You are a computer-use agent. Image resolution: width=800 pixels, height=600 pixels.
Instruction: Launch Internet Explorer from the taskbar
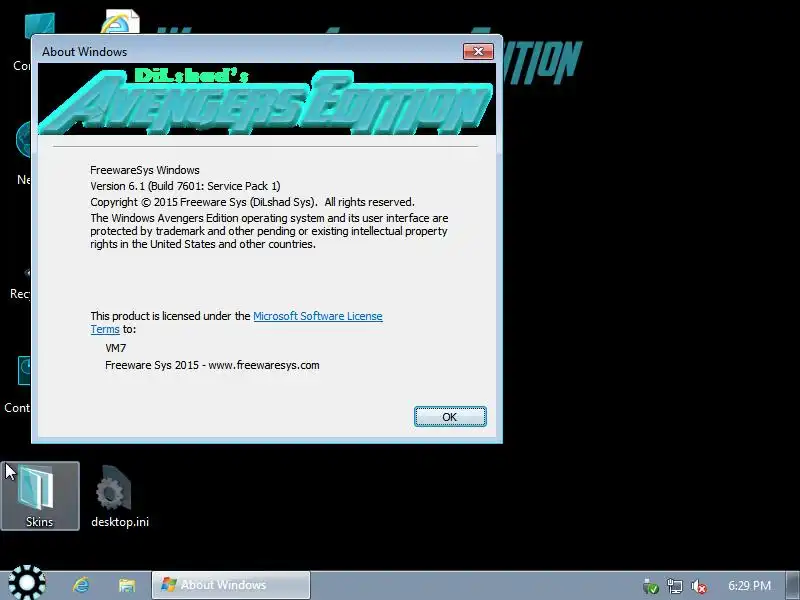[82, 585]
